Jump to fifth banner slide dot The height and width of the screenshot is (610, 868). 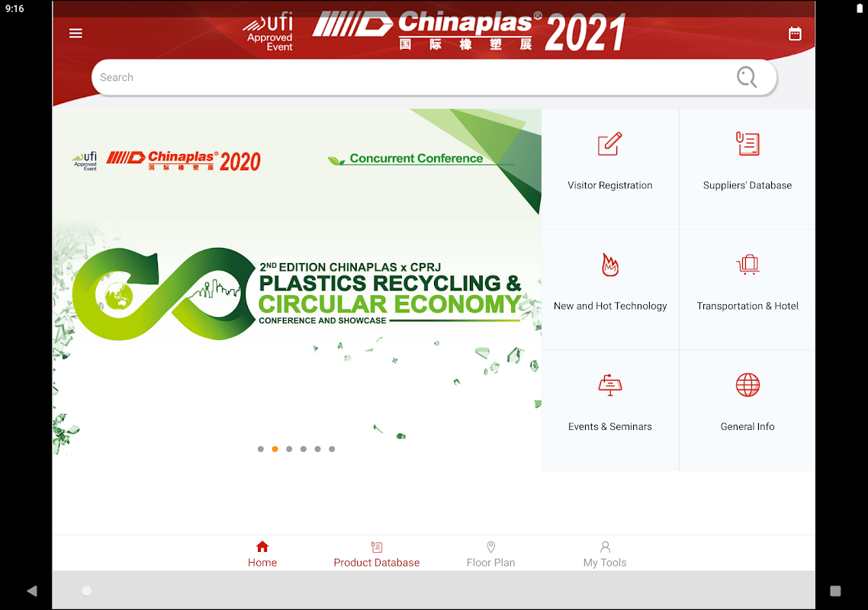(318, 449)
